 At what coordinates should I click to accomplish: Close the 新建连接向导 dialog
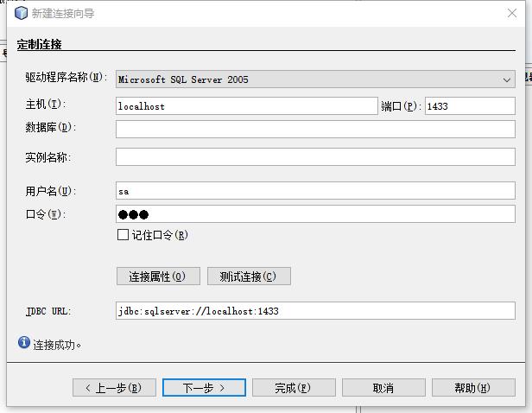tap(513, 13)
